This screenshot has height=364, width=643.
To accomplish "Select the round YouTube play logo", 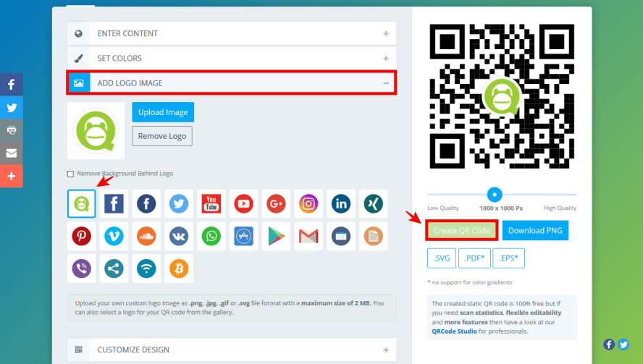I will (x=243, y=204).
